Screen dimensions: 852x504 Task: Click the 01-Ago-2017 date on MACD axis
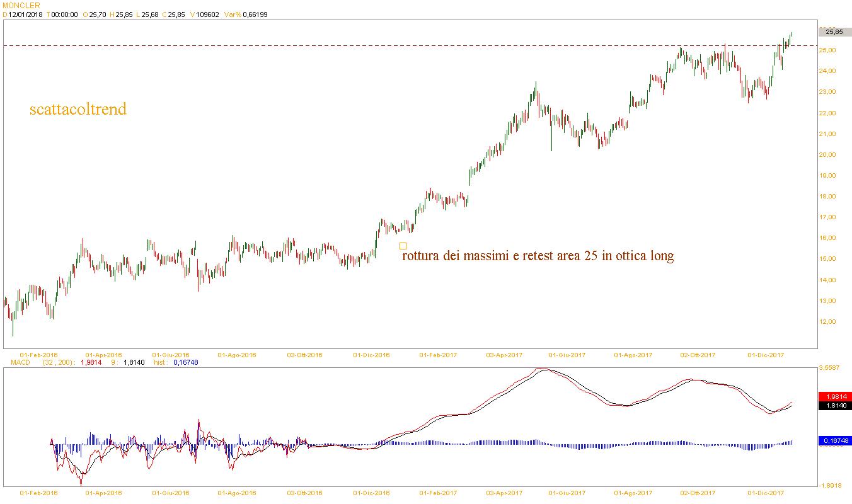click(x=633, y=493)
